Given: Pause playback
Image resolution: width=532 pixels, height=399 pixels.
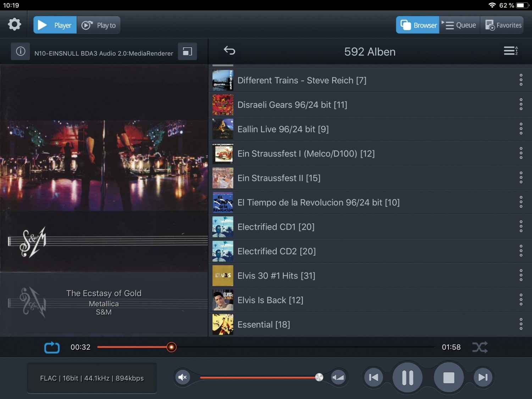Looking at the screenshot, I should coord(408,377).
